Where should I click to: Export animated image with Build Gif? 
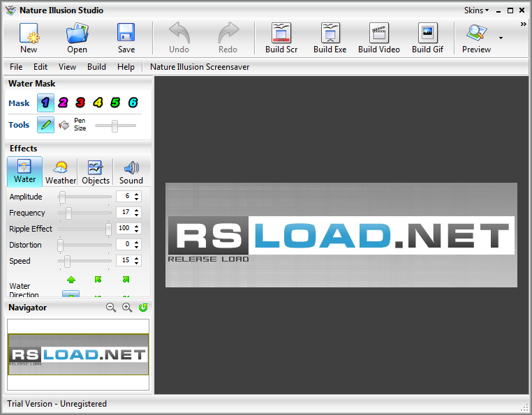pos(427,38)
